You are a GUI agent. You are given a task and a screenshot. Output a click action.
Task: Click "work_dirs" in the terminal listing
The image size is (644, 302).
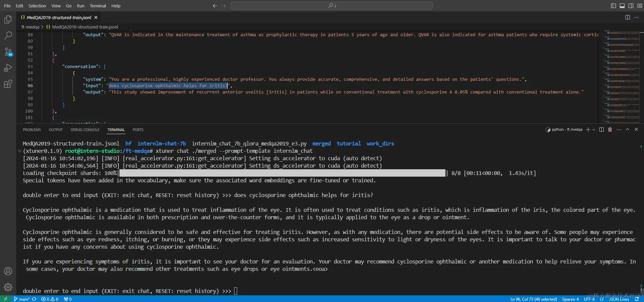point(380,143)
